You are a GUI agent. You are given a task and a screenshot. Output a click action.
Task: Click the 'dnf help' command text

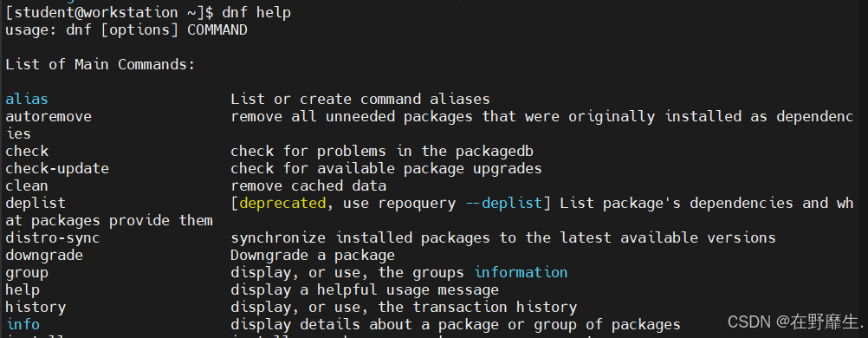[x=256, y=13]
